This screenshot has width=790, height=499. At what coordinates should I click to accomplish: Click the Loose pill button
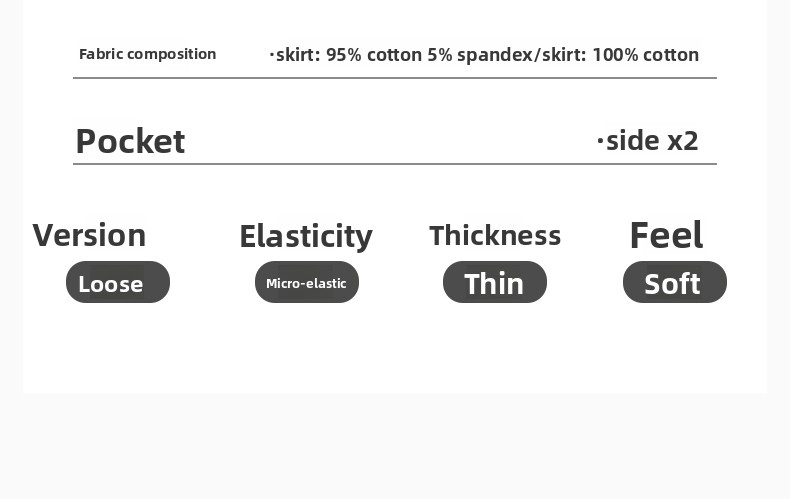pos(118,283)
